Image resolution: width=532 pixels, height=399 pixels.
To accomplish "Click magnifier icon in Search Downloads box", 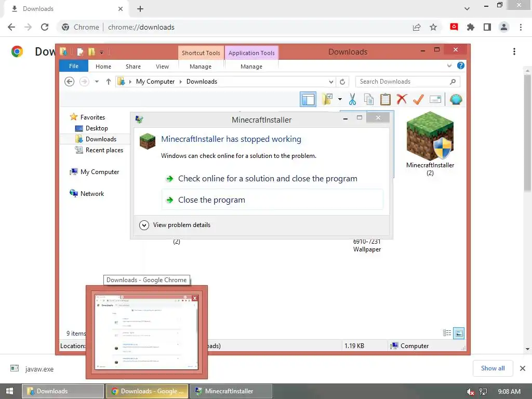I will pos(453,82).
